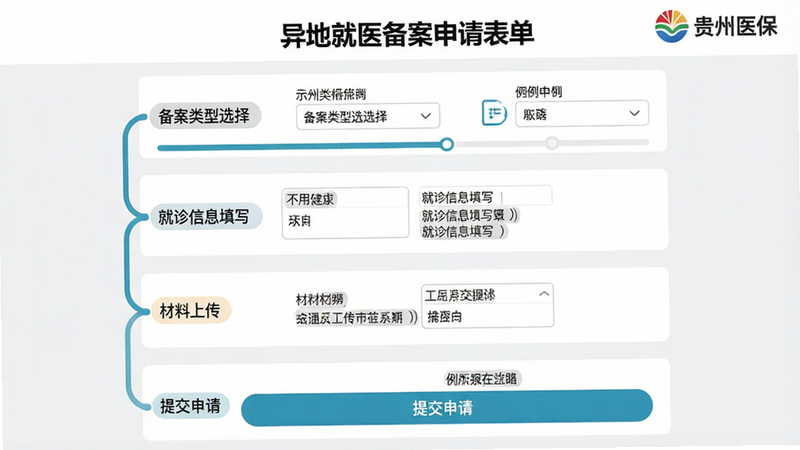The width and height of the screenshot is (800, 450).
Task: Click the middle 就诊信息填写 pill tag
Action: click(469, 215)
